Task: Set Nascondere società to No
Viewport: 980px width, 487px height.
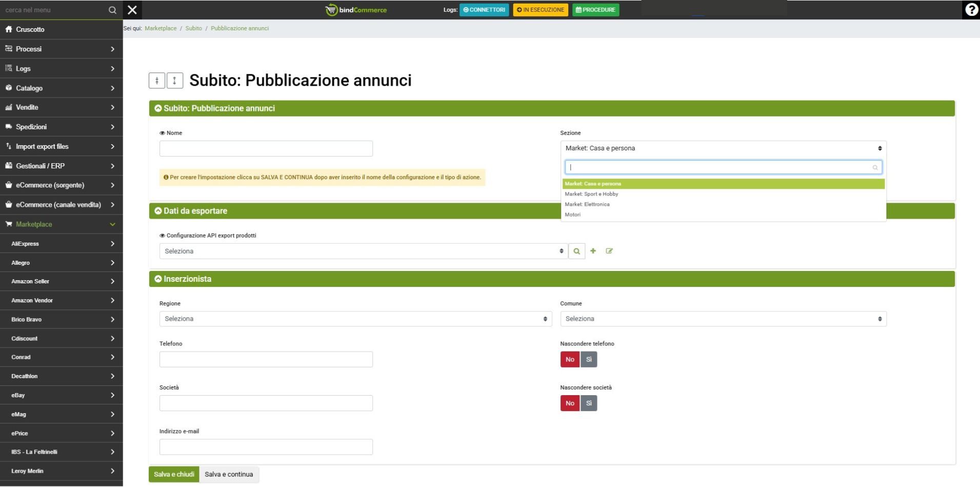Action: tap(570, 403)
